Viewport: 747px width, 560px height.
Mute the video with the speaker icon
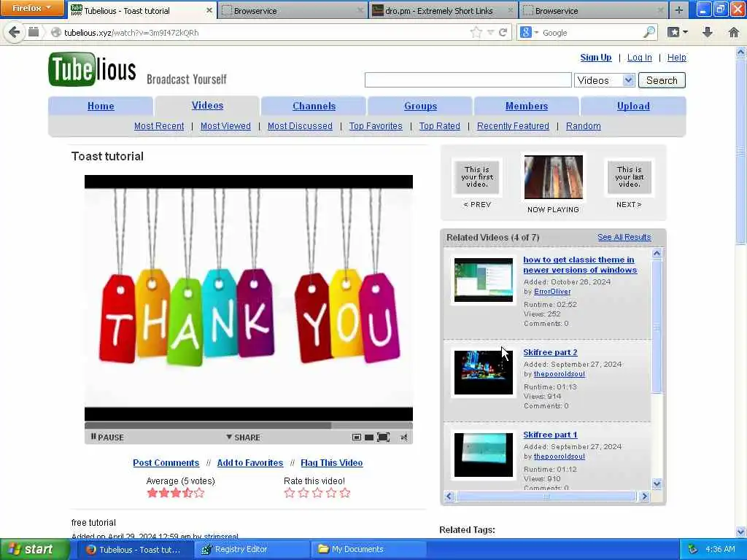click(404, 437)
